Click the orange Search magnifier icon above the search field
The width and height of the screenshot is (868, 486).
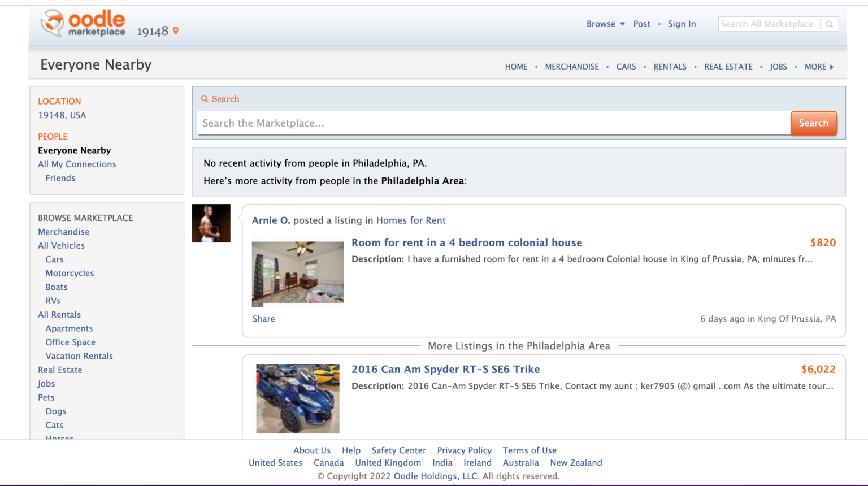205,98
